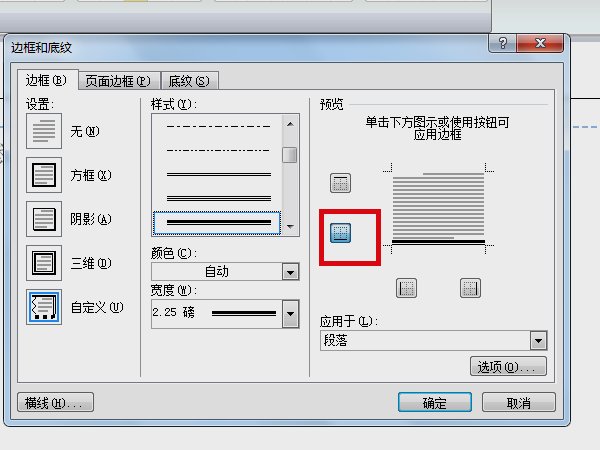
Task: Click the style list scrollbar thumb
Action: [x=290, y=155]
